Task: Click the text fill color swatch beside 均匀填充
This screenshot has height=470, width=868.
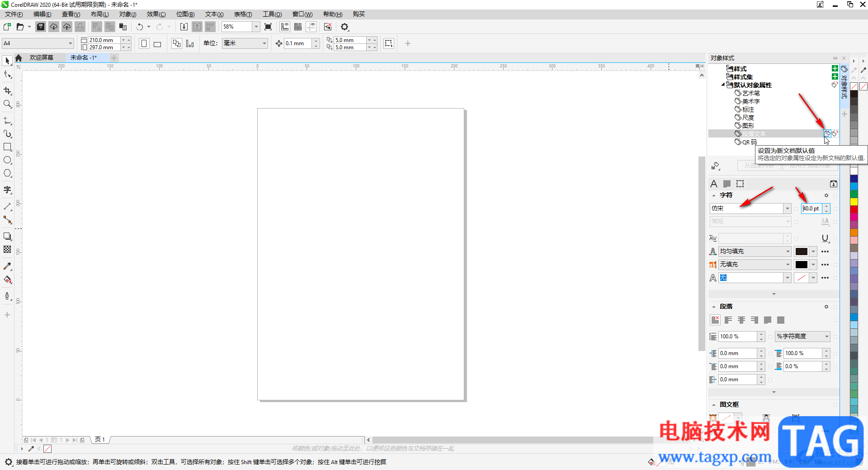Action: 802,252
